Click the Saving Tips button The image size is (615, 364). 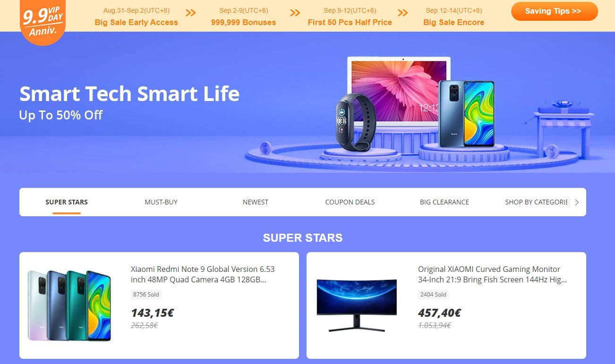[x=554, y=11]
